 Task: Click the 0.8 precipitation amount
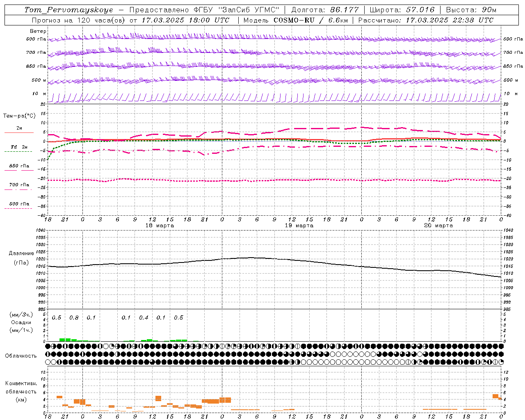click(x=74, y=318)
